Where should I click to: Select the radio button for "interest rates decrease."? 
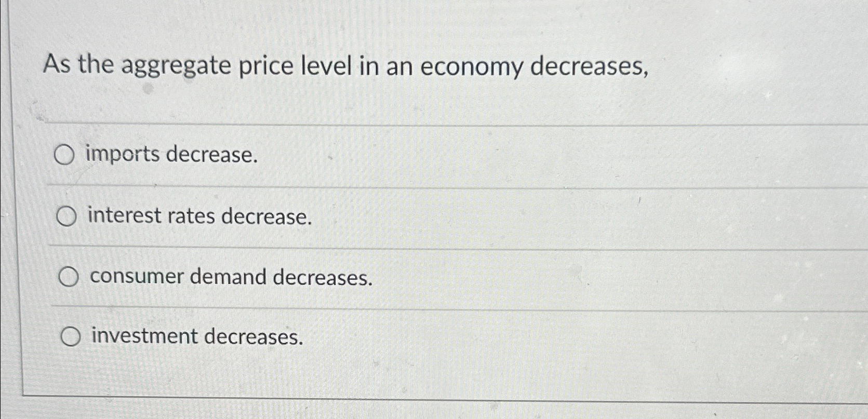pos(67,216)
